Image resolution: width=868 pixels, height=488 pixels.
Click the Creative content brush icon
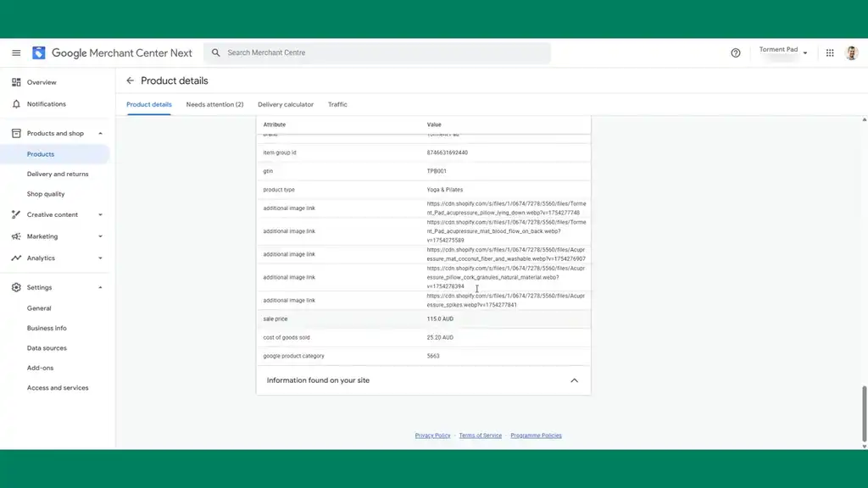[x=16, y=214]
